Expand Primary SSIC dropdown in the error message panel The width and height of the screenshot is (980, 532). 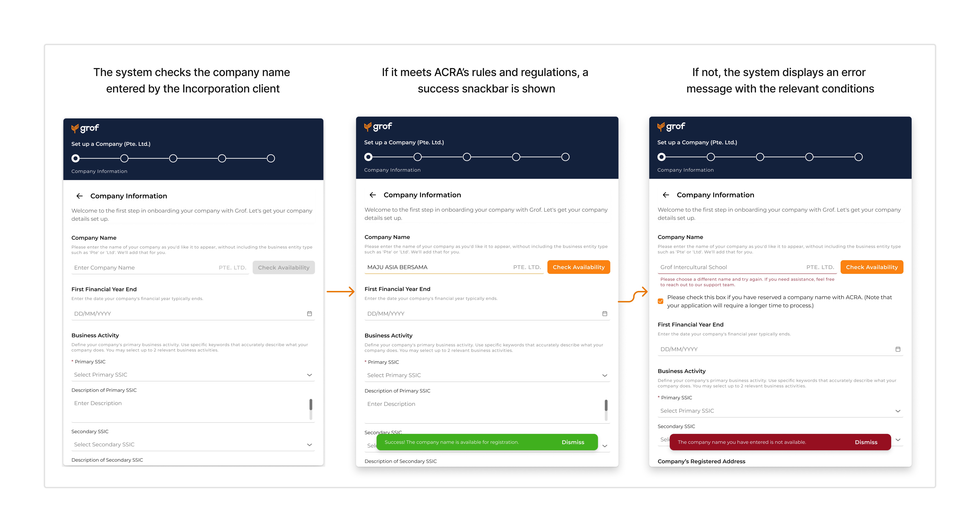(x=898, y=411)
